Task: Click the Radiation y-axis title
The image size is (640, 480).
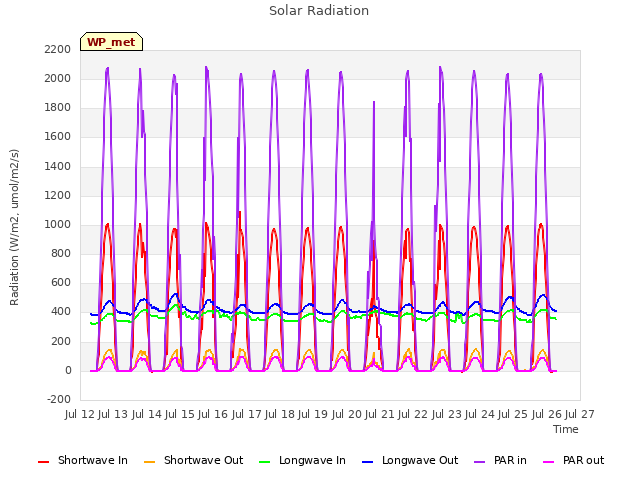Action: tap(14, 227)
